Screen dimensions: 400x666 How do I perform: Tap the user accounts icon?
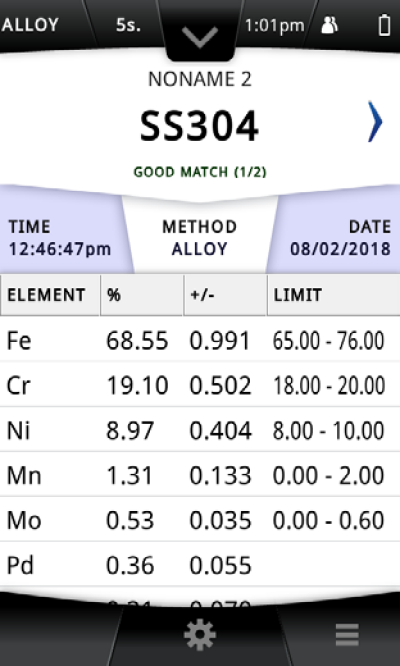pyautogui.click(x=329, y=25)
